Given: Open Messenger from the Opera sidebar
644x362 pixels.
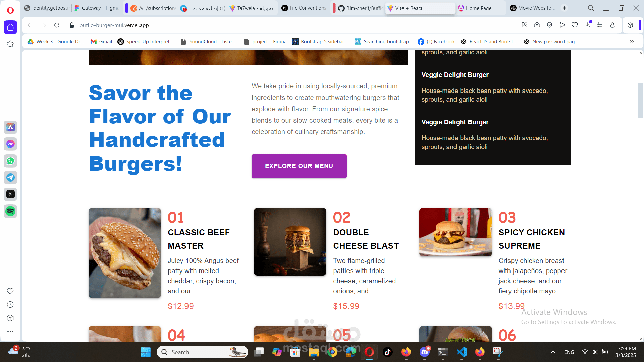Looking at the screenshot, I should pyautogui.click(x=10, y=144).
